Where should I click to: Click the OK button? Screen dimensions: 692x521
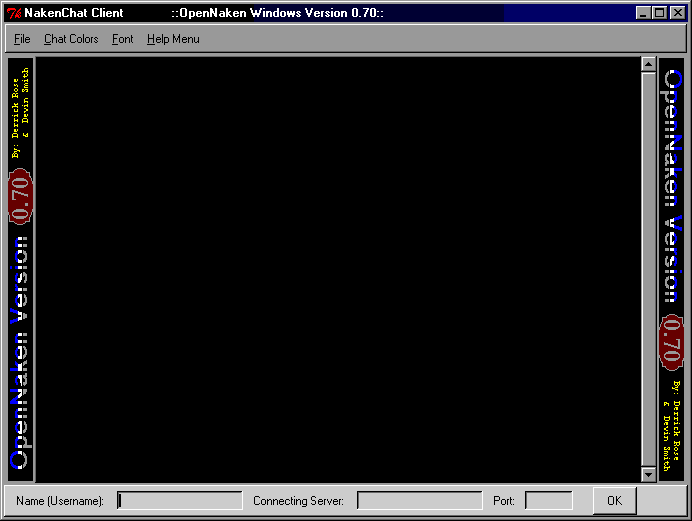(x=614, y=500)
